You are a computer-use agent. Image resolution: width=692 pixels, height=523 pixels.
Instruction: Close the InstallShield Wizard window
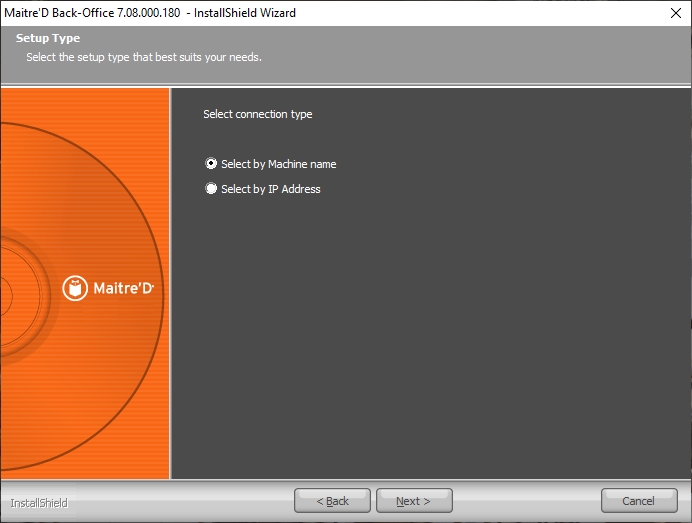(x=675, y=13)
